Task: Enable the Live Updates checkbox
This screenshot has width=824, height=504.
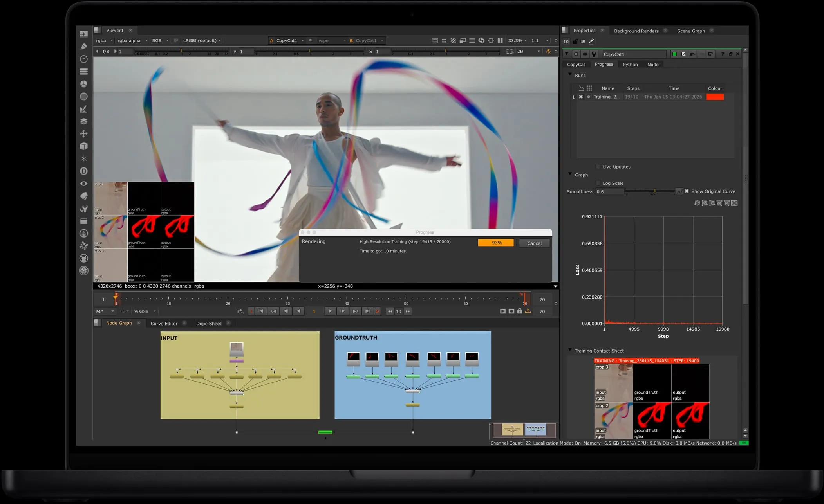Action: (x=598, y=166)
